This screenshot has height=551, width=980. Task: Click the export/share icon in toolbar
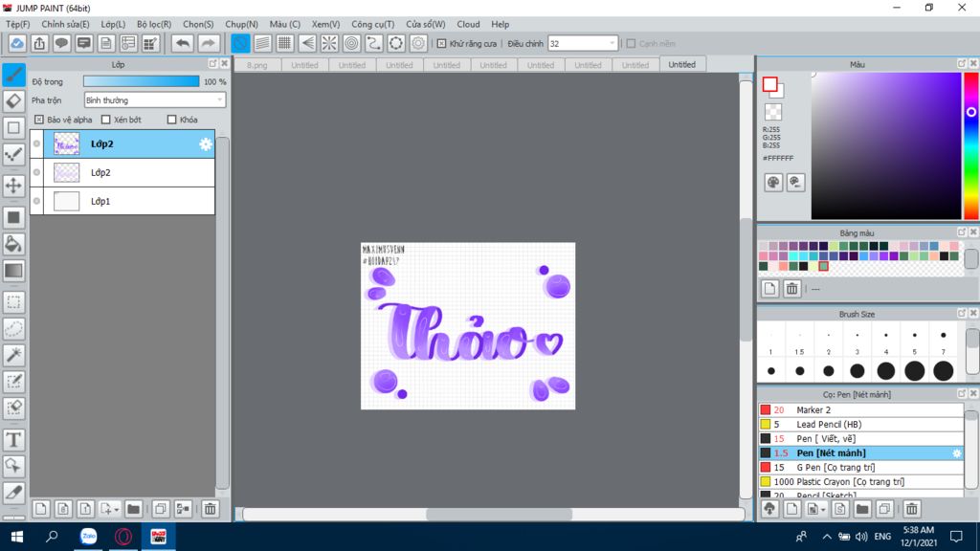[39, 43]
